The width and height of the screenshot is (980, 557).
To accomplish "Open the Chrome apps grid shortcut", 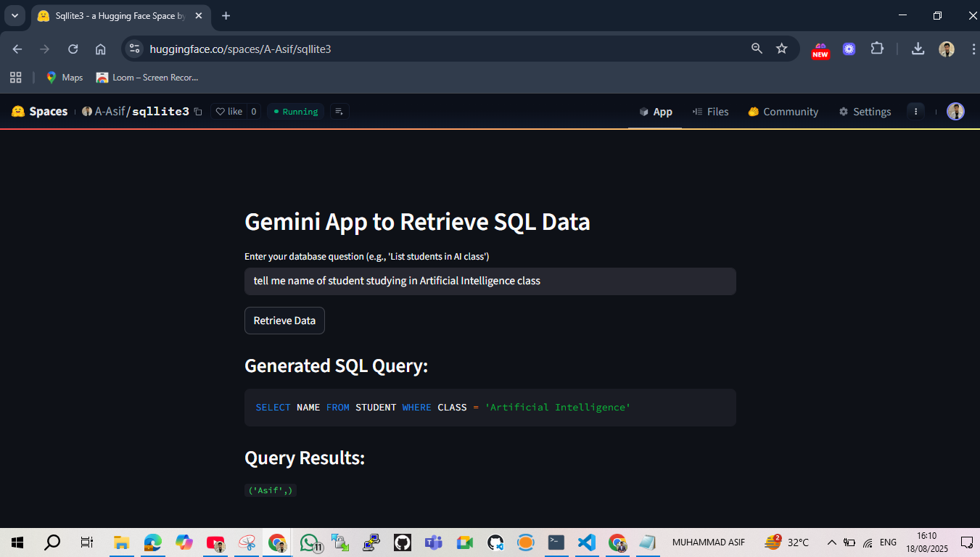I will point(16,78).
